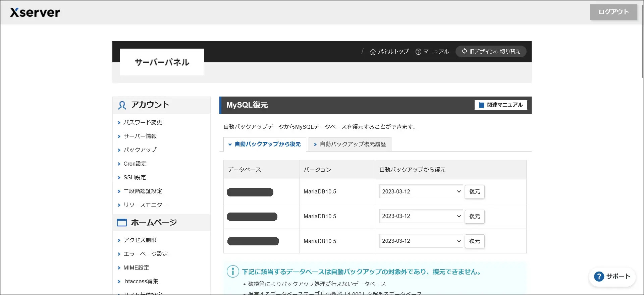Image resolution: width=644 pixels, height=295 pixels.
Task: Open Cron設定 in sidebar
Action: [135, 164]
